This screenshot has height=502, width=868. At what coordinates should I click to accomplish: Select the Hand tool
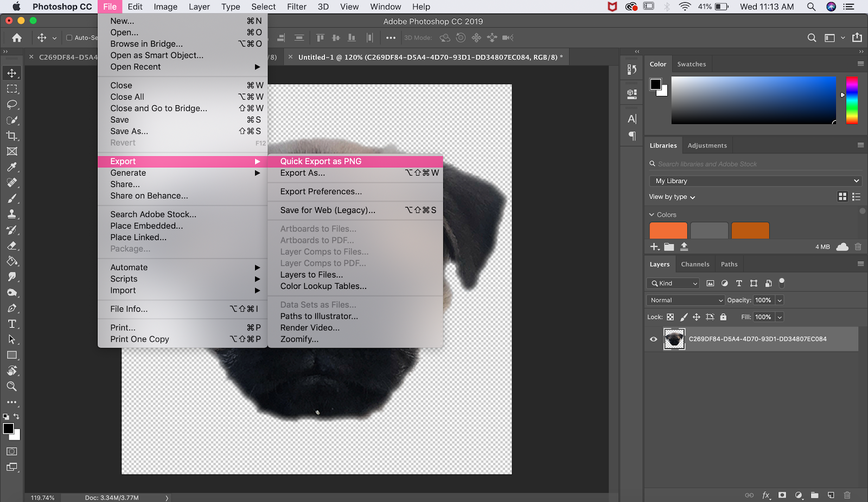pos(12,371)
